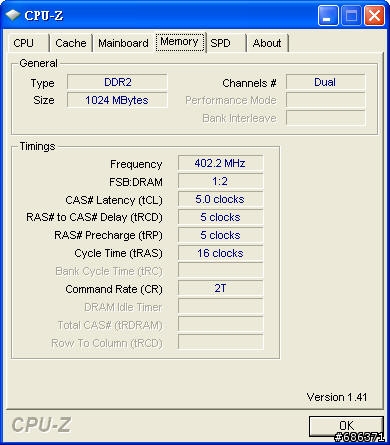Click the Cycle Time value 16 clocks
Image resolution: width=390 pixels, height=445 pixels.
(x=220, y=253)
